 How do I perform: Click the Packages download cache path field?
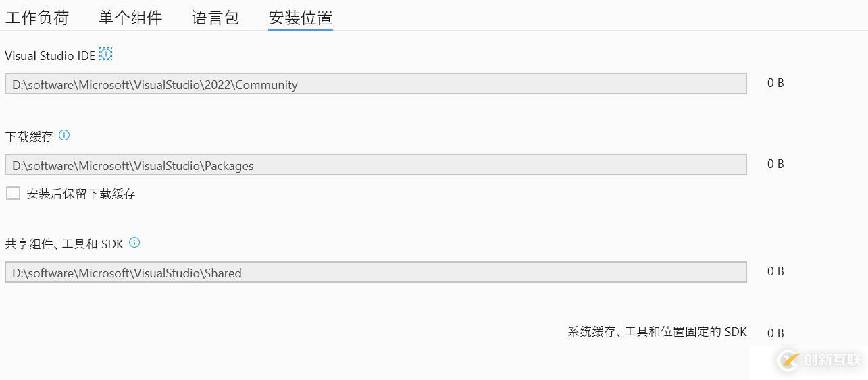coord(376,165)
